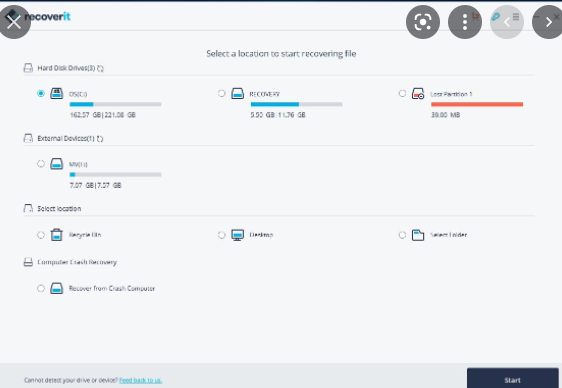Click the Select location heading
562x388 pixels.
click(59, 209)
